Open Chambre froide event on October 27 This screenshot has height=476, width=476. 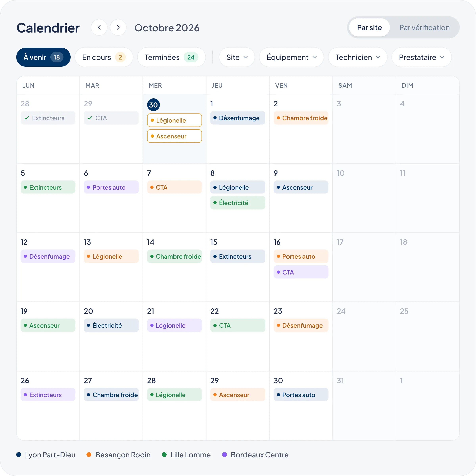[x=111, y=395]
